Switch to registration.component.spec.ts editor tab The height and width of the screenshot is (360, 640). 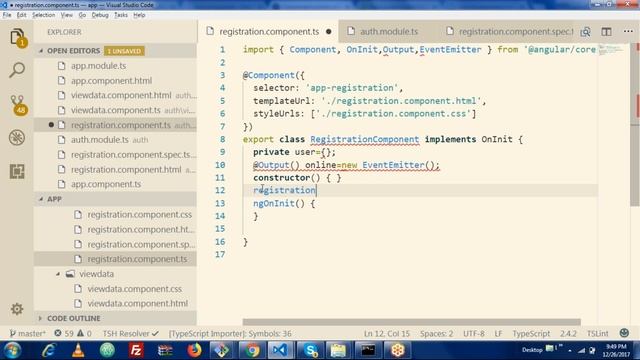coord(510,31)
